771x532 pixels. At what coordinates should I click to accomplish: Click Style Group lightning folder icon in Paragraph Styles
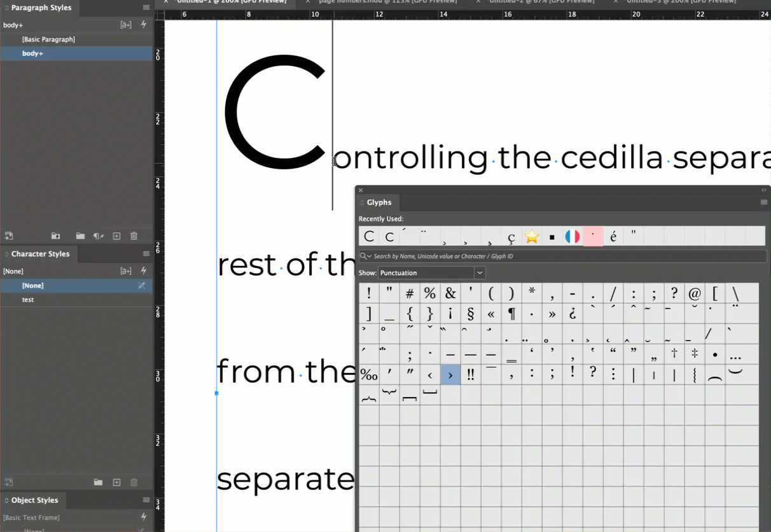click(56, 236)
